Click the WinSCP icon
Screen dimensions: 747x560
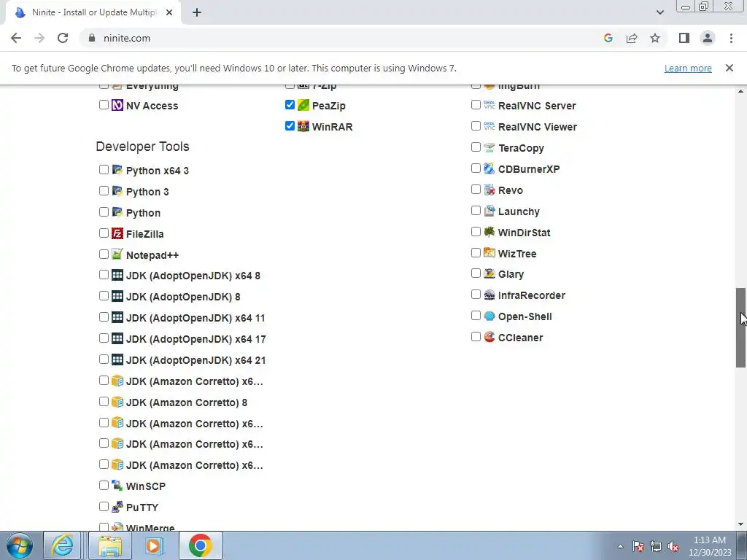(117, 486)
